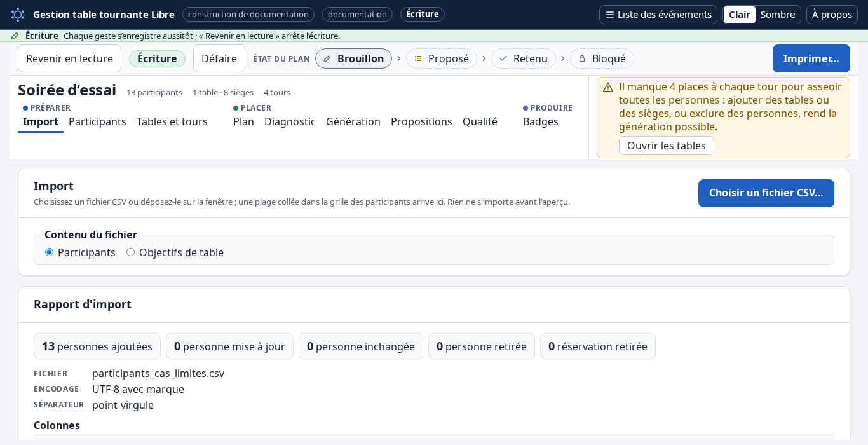Image resolution: width=868 pixels, height=445 pixels.
Task: Set plan state to Proposé
Action: tap(442, 58)
